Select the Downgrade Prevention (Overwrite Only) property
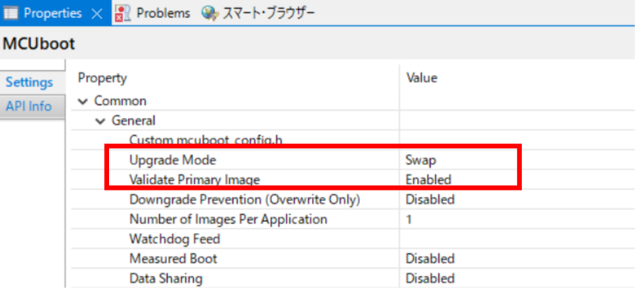 [x=244, y=200]
